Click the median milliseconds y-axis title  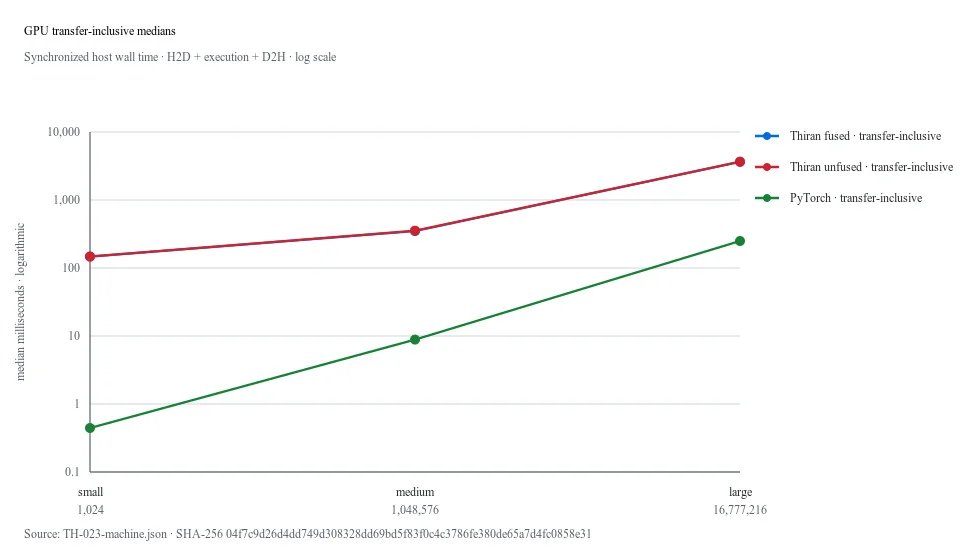[20, 302]
